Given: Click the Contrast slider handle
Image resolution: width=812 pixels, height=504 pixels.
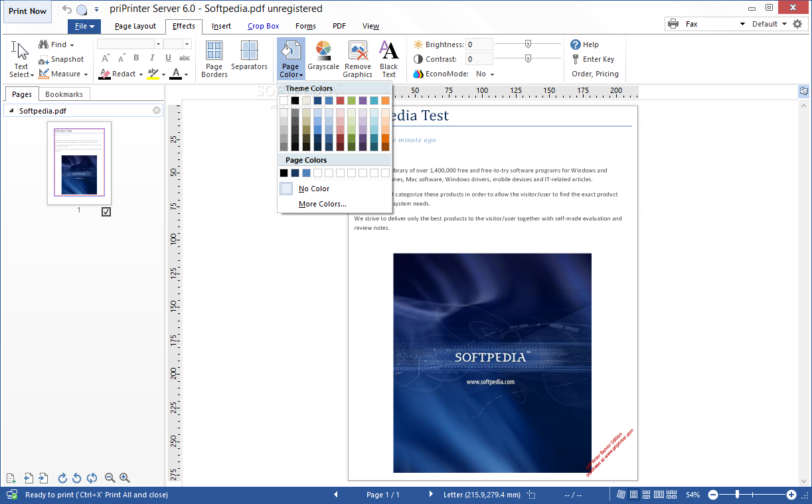Looking at the screenshot, I should point(528,58).
